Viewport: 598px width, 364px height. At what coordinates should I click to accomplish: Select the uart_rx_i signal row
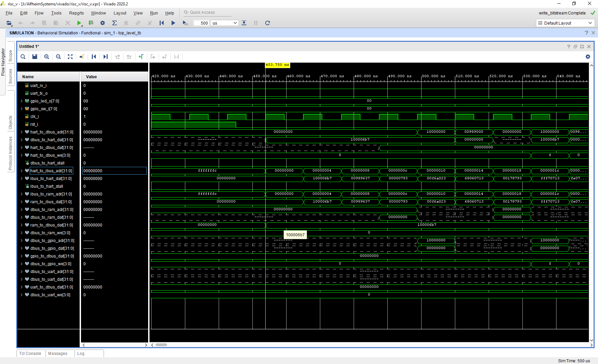49,86
